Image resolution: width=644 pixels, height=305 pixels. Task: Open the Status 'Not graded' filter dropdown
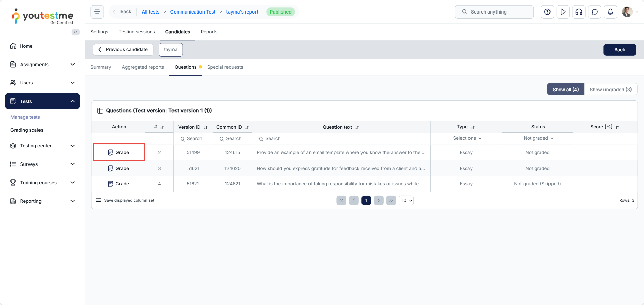(x=538, y=138)
